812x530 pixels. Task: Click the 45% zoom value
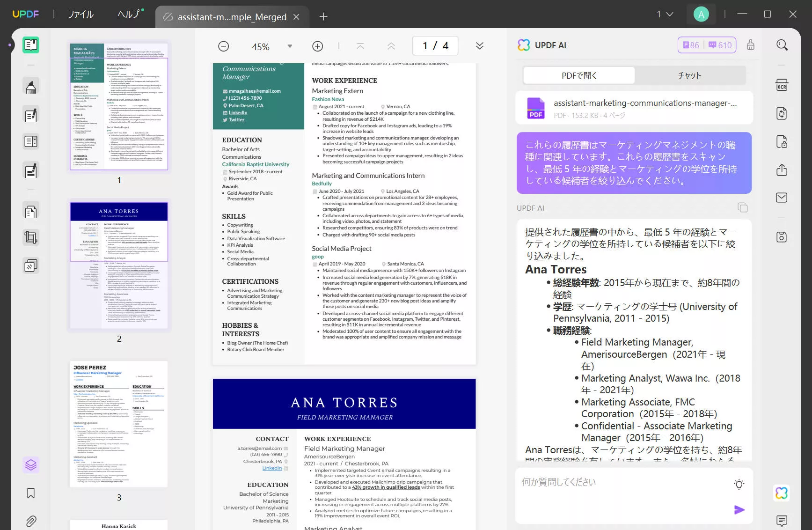tap(261, 46)
